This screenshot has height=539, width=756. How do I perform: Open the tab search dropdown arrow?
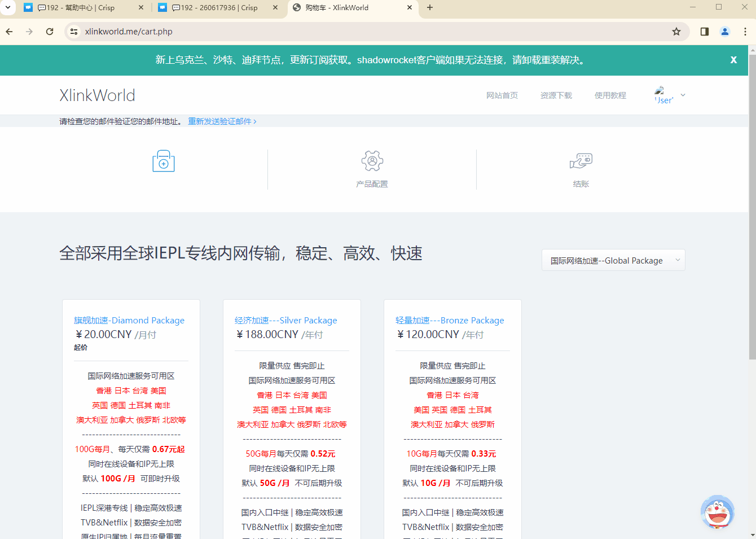click(8, 7)
